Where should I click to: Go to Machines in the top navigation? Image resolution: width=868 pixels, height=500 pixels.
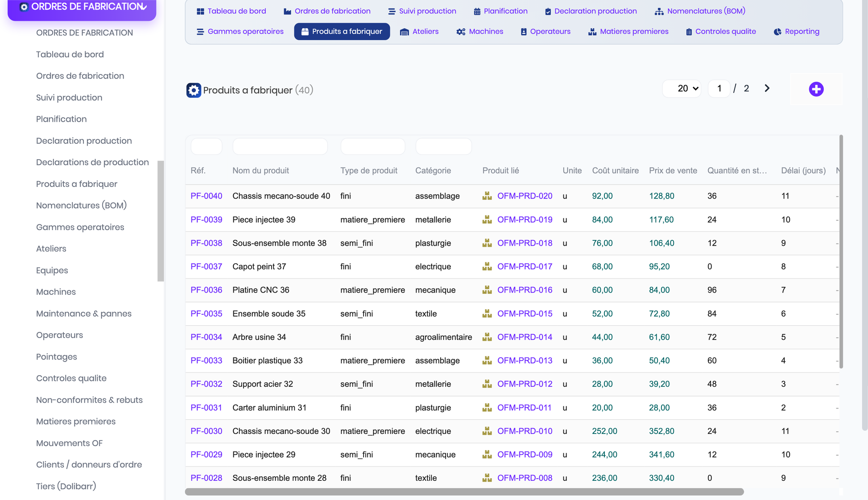tap(480, 31)
